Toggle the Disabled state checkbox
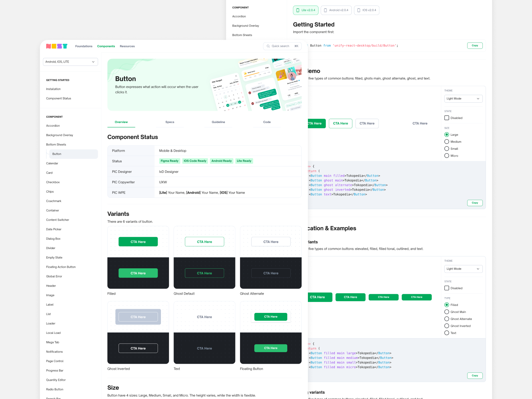532x399 pixels. 447,118
